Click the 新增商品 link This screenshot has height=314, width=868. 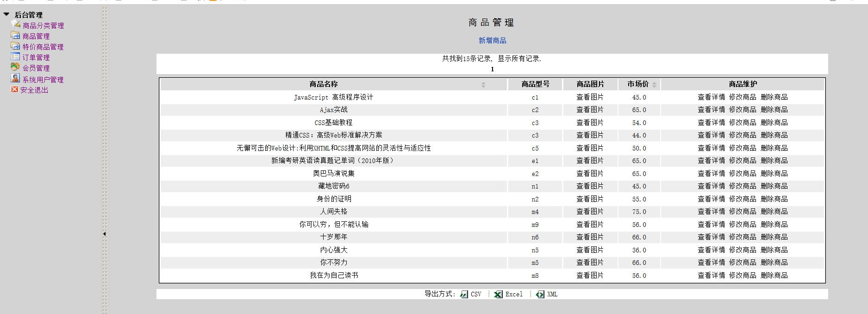click(x=492, y=41)
